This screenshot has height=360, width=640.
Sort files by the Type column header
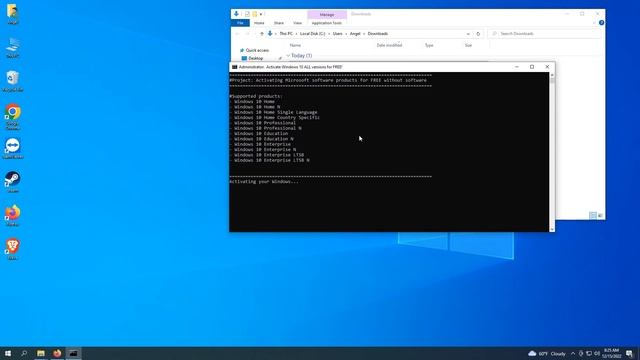[429, 45]
